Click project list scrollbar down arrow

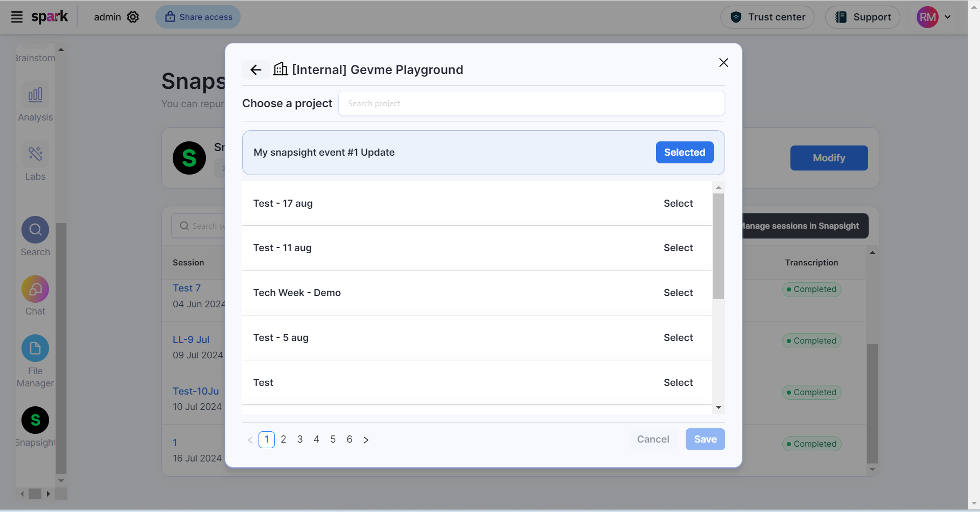(718, 407)
